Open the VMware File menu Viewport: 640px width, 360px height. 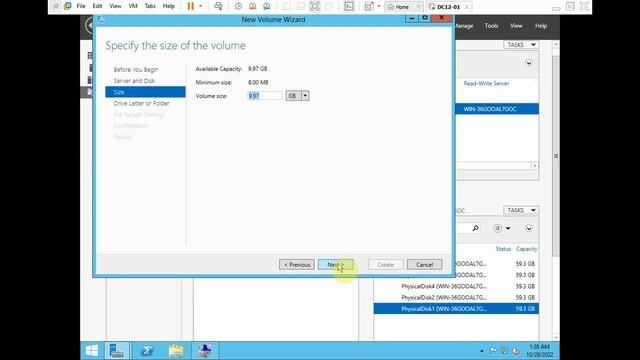(81, 6)
